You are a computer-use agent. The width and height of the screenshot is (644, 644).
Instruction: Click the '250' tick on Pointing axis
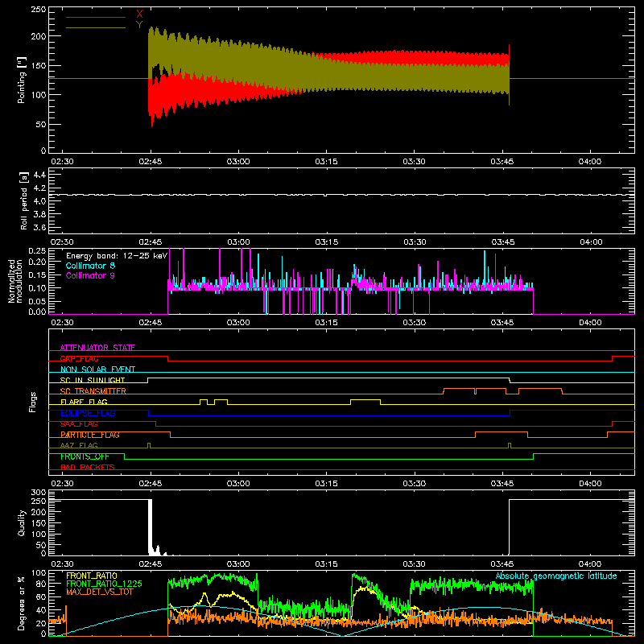pyautogui.click(x=39, y=10)
